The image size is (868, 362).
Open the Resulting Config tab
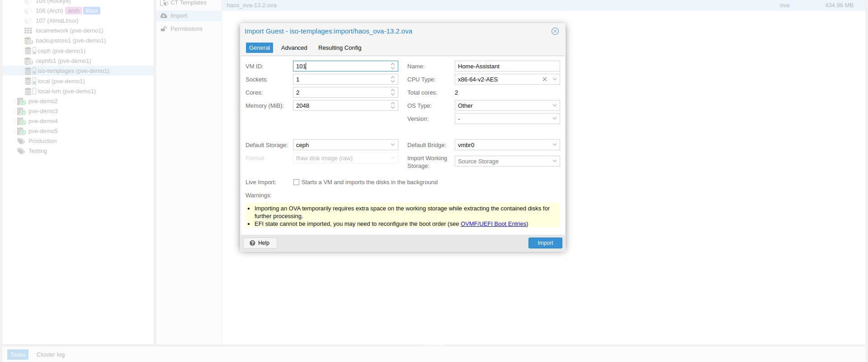coord(340,48)
